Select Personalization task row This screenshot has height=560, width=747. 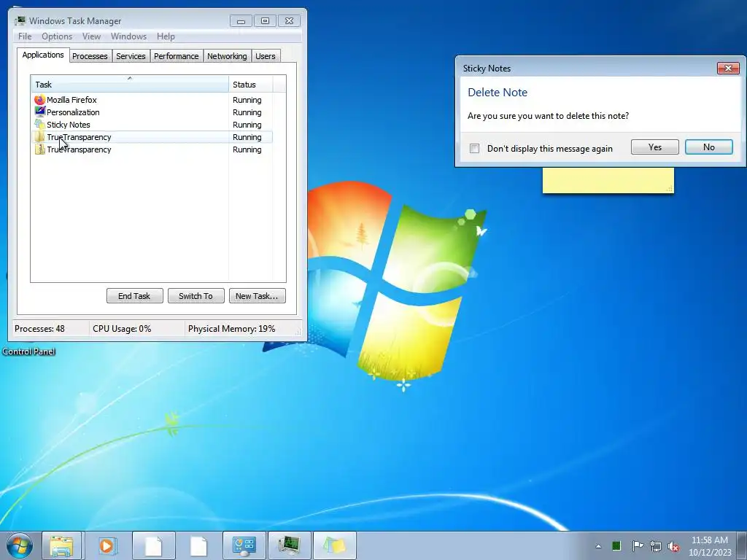point(152,112)
